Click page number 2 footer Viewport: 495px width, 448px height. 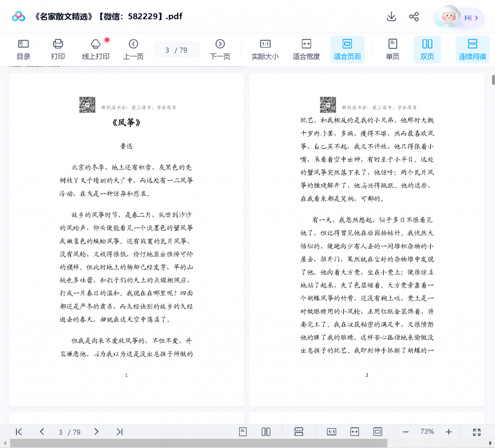pos(367,376)
